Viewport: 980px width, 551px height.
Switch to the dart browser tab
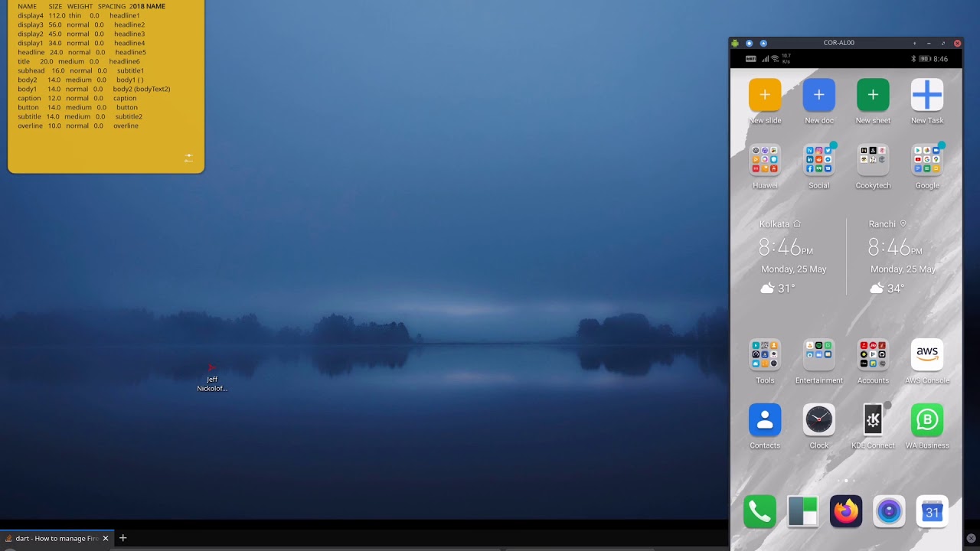pyautogui.click(x=51, y=538)
